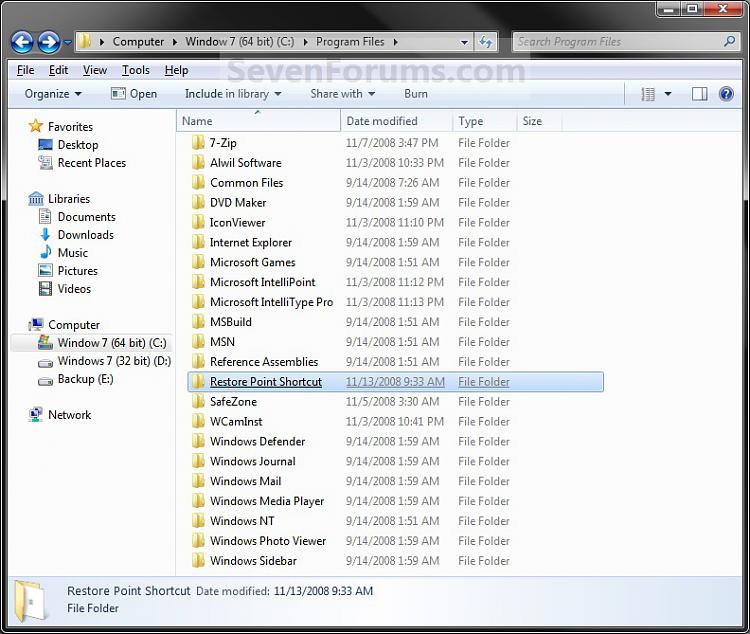Go back with the Back arrow button
This screenshot has height=634, width=750.
coord(22,42)
